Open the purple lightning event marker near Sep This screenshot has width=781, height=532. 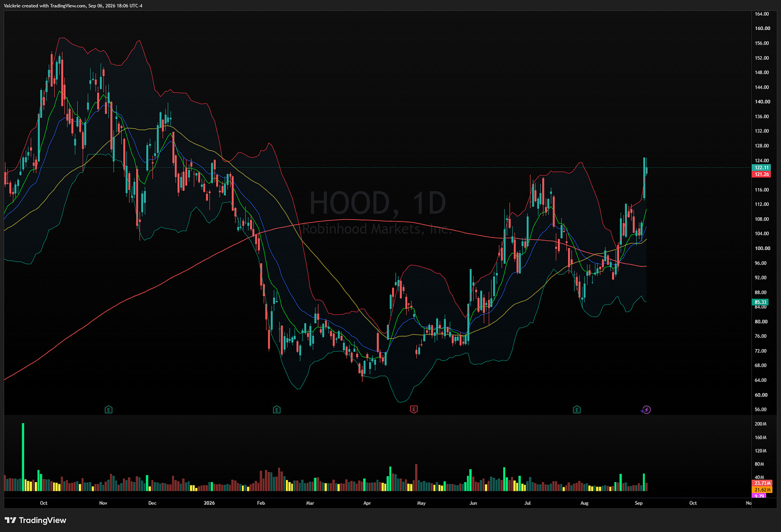(646, 410)
